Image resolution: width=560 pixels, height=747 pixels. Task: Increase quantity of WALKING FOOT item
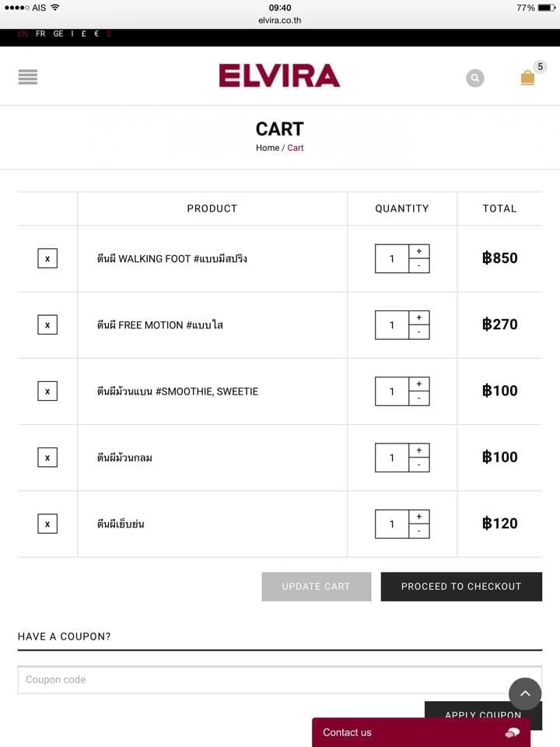point(419,251)
